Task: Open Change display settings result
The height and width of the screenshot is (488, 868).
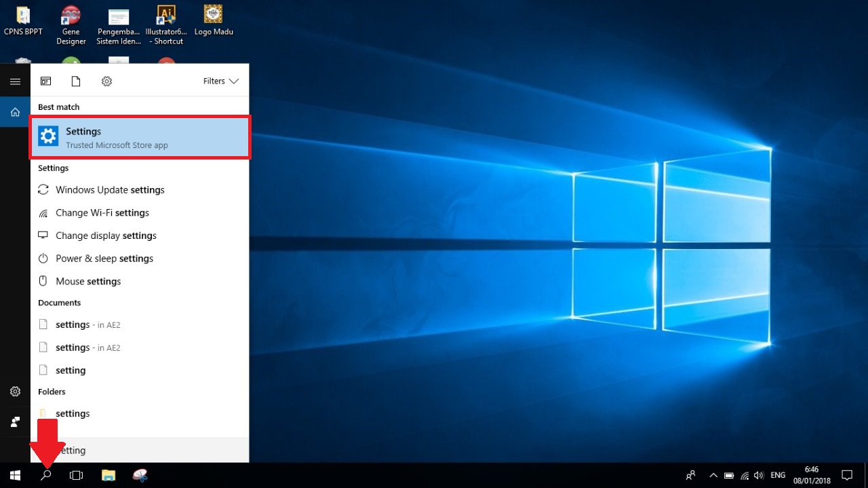Action: coord(140,236)
